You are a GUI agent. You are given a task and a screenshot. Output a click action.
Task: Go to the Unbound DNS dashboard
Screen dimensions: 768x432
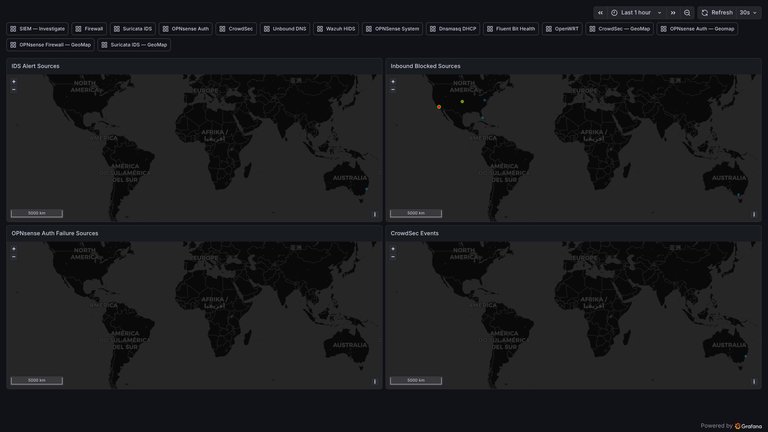(285, 29)
